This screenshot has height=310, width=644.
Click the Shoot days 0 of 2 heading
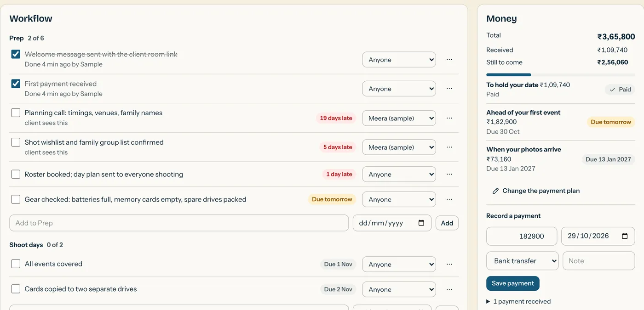click(36, 245)
